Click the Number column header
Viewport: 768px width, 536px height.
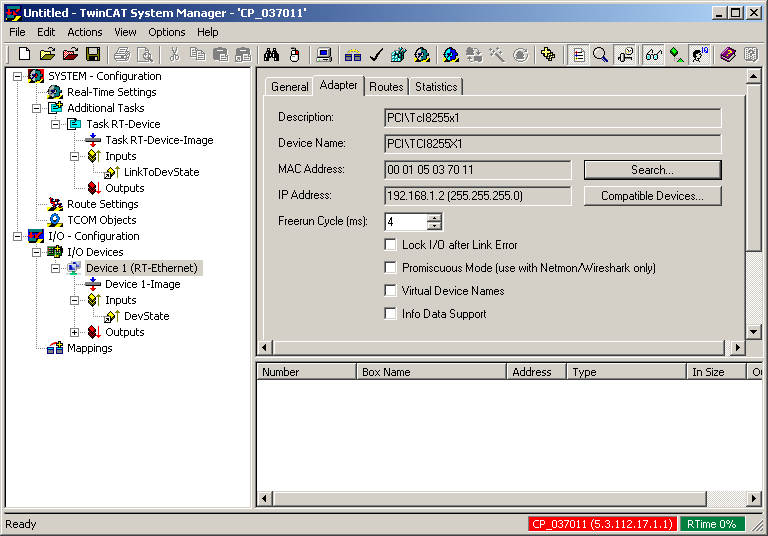click(x=307, y=372)
